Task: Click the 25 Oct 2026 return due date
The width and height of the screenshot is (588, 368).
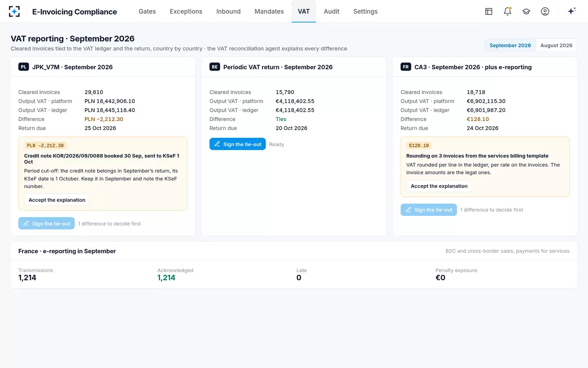Action: click(x=100, y=128)
